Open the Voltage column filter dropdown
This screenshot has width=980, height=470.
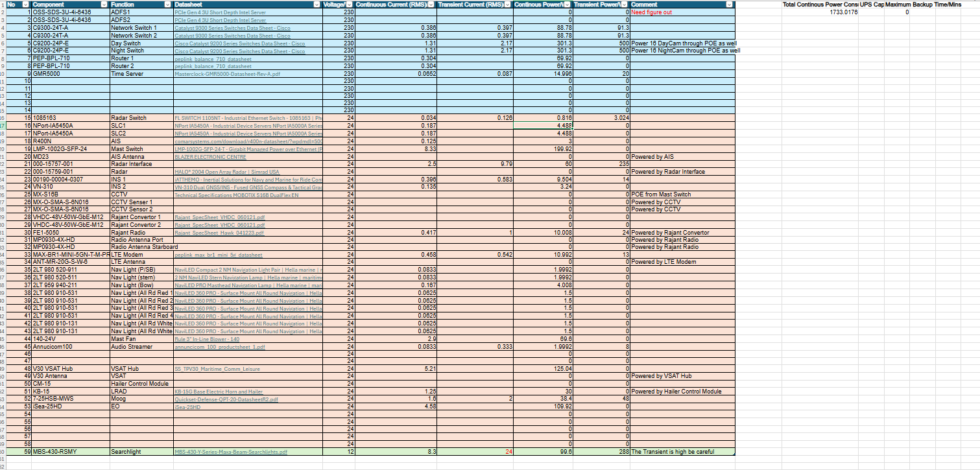(350, 5)
